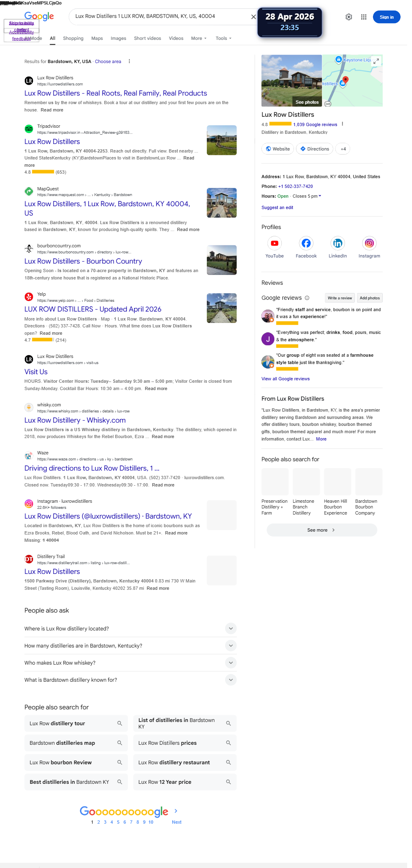The height and width of the screenshot is (868, 412).
Task: Open the '1,039 Google reviews' link
Action: click(315, 124)
